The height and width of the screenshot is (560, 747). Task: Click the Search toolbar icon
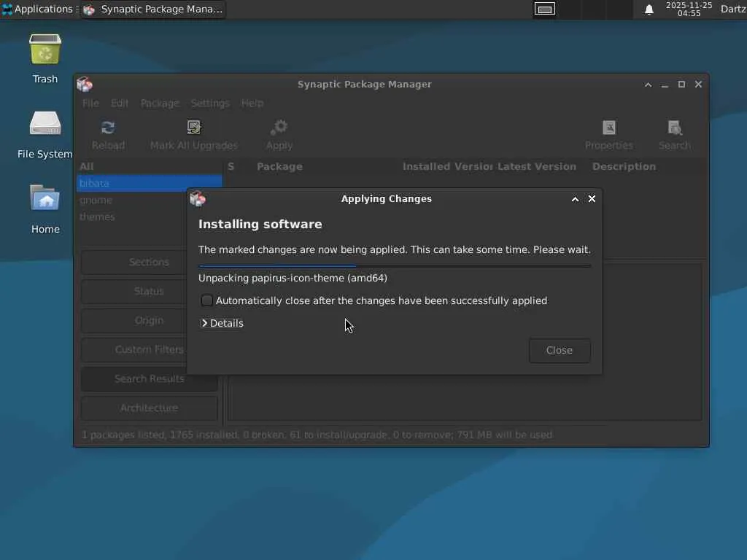tap(675, 128)
